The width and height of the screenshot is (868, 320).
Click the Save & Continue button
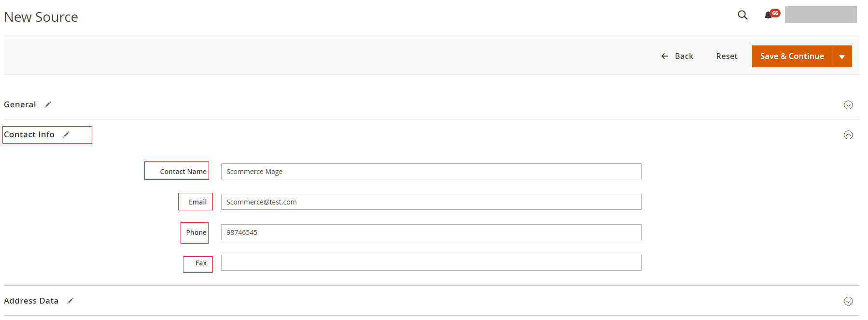point(792,57)
